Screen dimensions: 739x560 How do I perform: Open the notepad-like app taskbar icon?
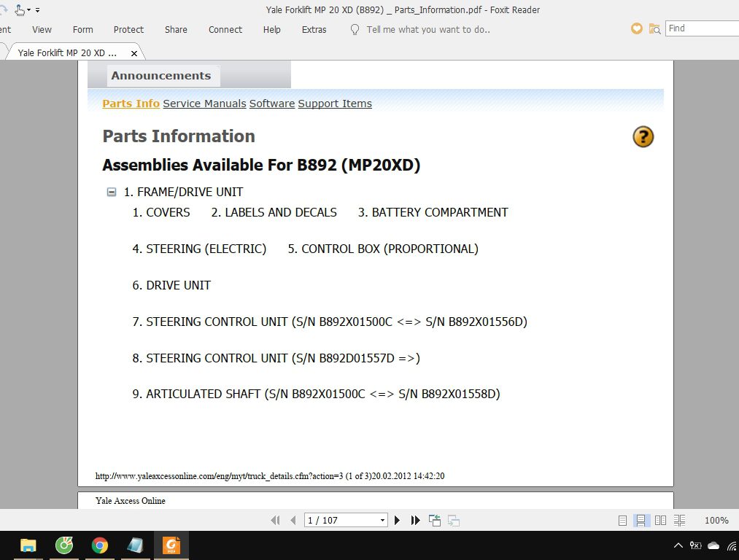(135, 545)
